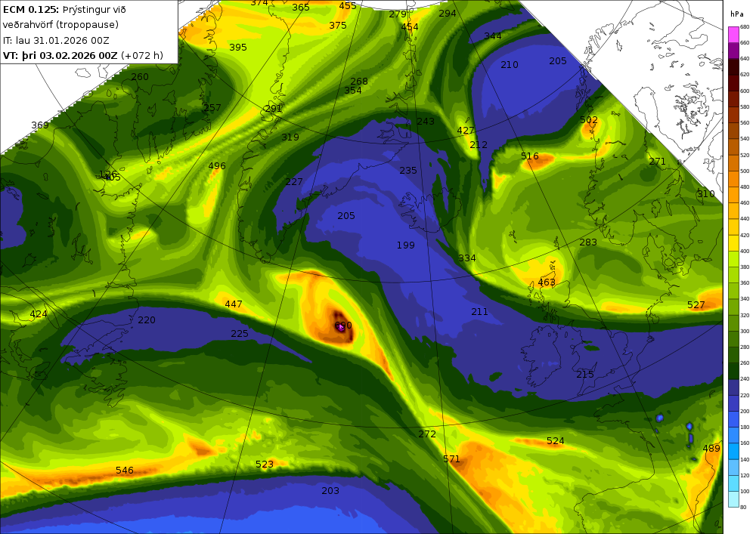The image size is (756, 534).
Task: Click the '272' value on the map
Action: [x=426, y=434]
